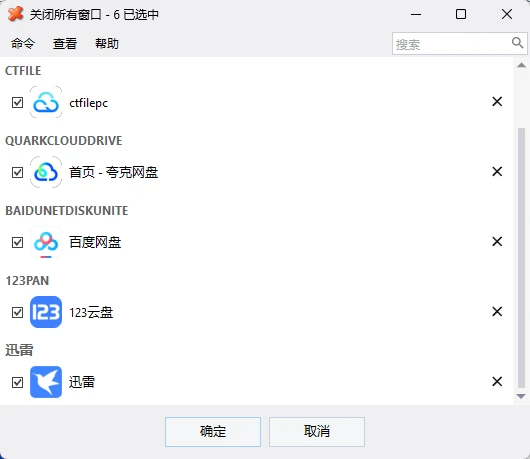
Task: Click the red X app logo in the title bar
Action: point(15,14)
